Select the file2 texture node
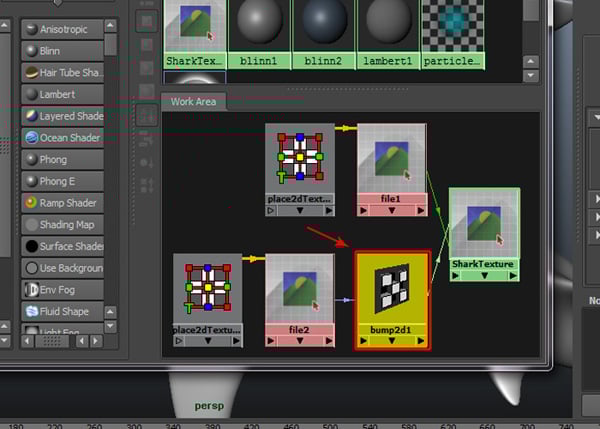 [299, 290]
